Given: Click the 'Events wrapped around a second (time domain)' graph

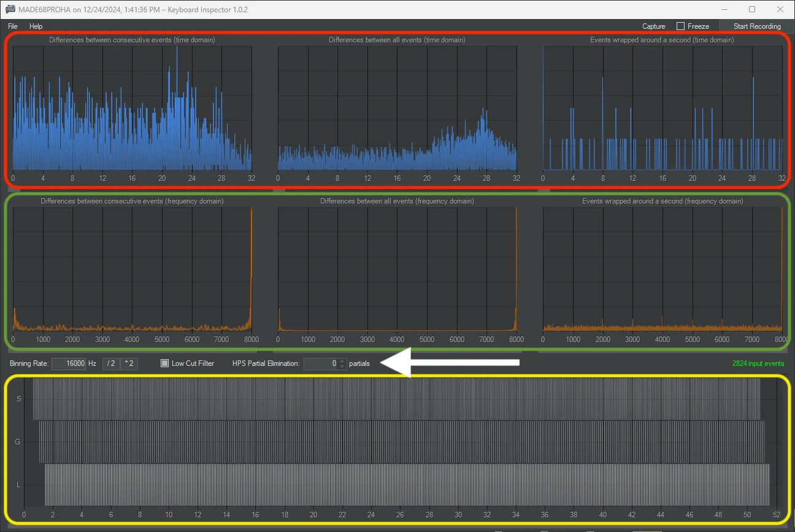Looking at the screenshot, I should click(662, 108).
